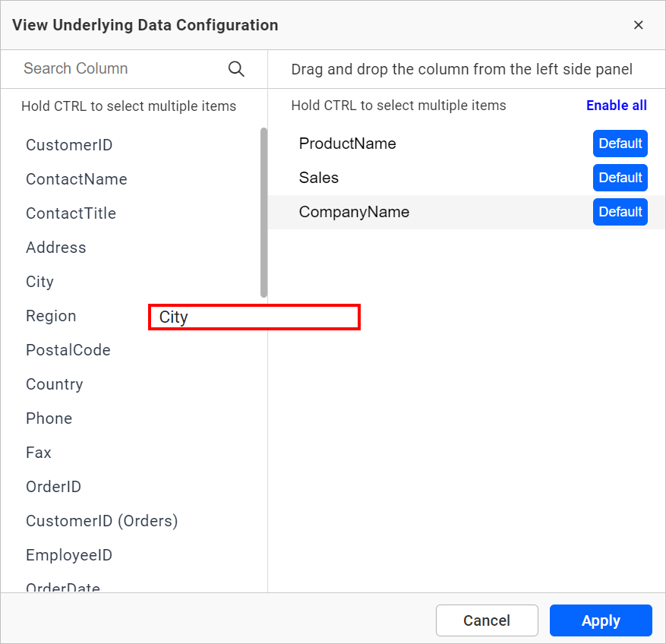This screenshot has height=644, width=666.
Task: Pick the Address column item
Action: click(56, 248)
